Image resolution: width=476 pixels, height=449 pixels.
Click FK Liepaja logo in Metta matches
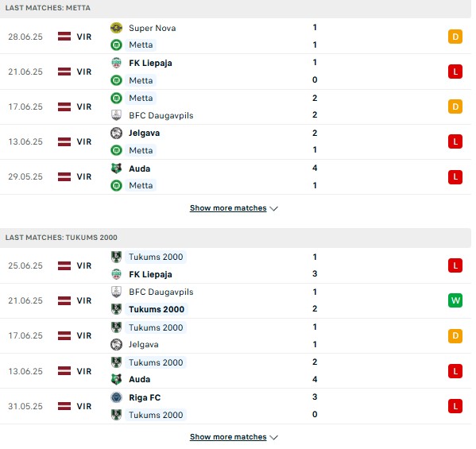click(x=116, y=63)
